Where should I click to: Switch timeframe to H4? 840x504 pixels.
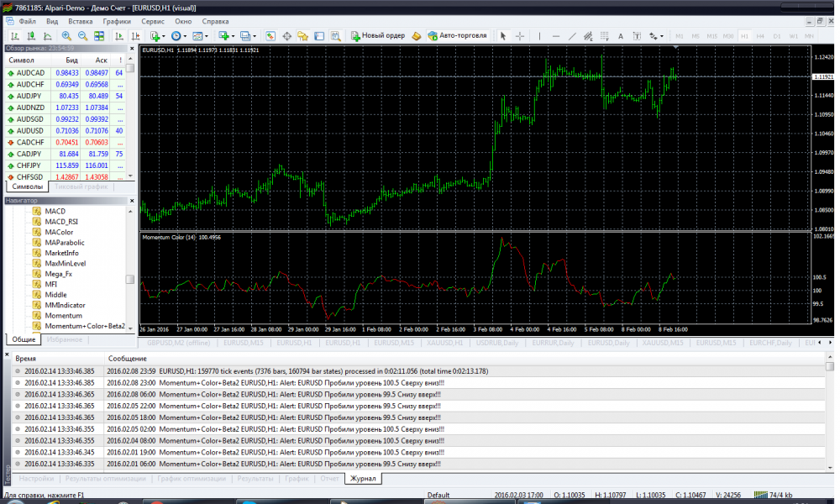point(760,36)
